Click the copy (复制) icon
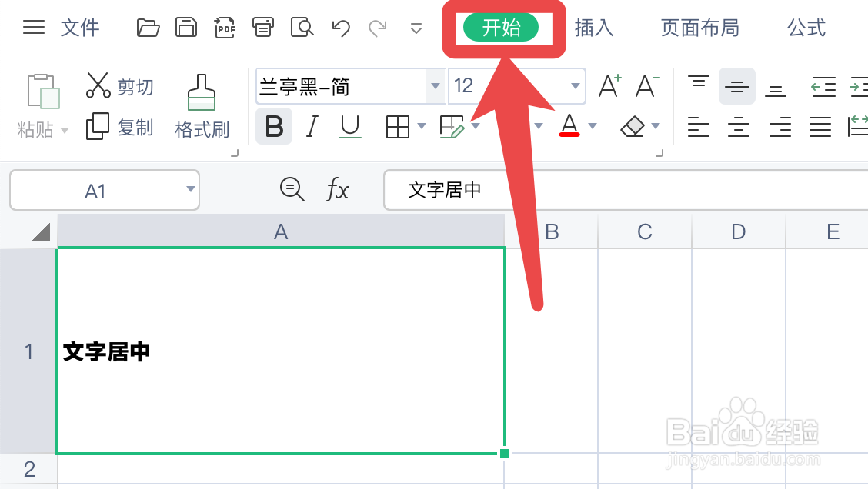Image resolution: width=868 pixels, height=489 pixels. pos(99,127)
